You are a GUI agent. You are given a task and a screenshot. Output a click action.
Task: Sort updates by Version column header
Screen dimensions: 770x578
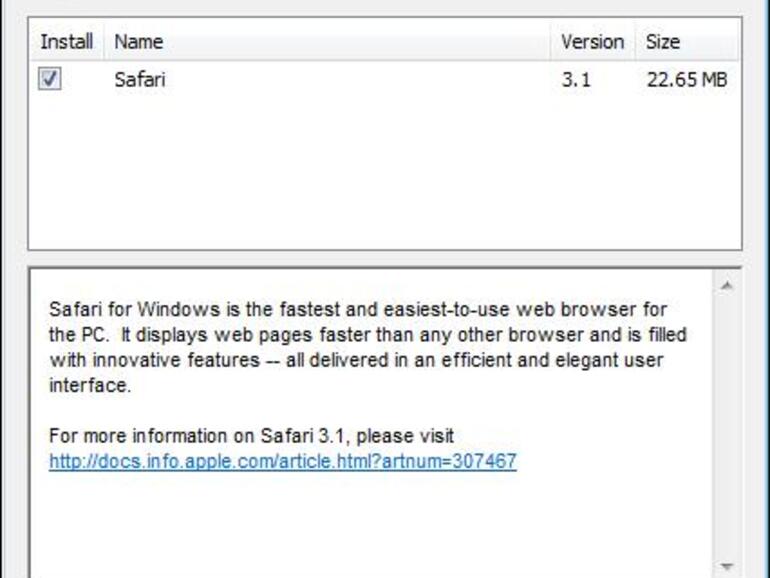click(x=592, y=42)
